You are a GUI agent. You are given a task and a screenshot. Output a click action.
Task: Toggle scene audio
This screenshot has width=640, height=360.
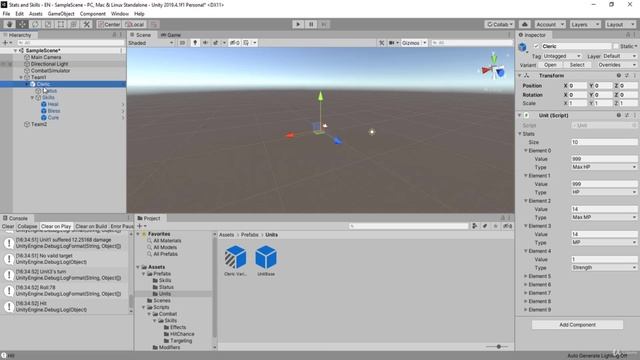tap(205, 43)
